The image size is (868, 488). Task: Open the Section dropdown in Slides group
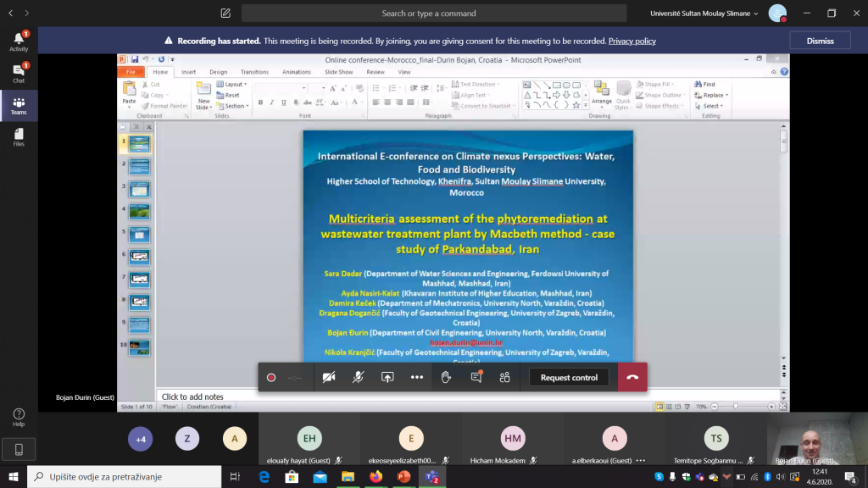pyautogui.click(x=233, y=106)
